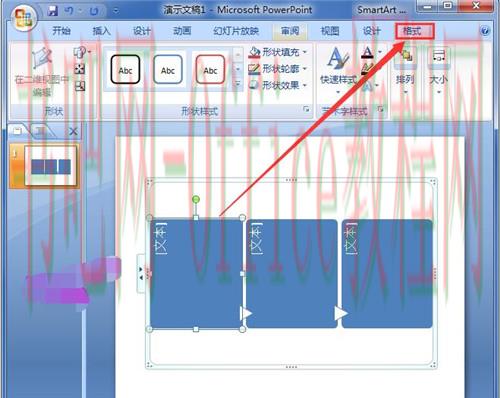Click the Shape Outline pencil icon
Viewport: 500px width, 398px height.
(254, 69)
